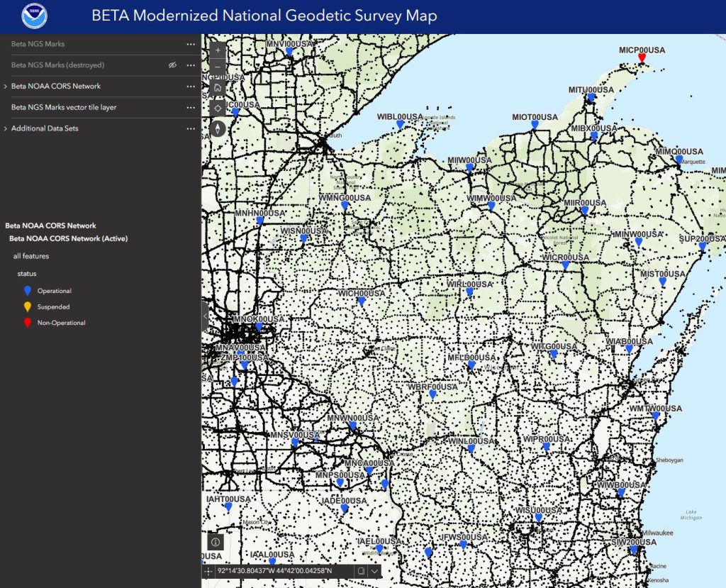Click the Operational blue legend marker

click(x=28, y=291)
